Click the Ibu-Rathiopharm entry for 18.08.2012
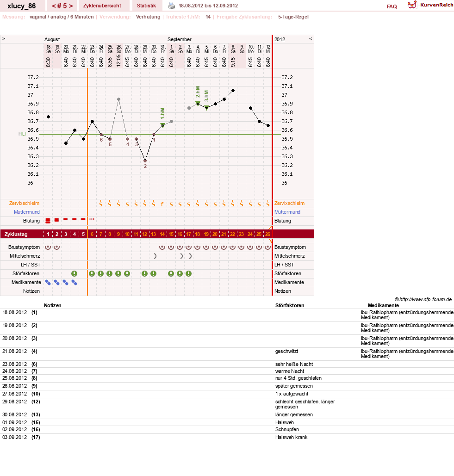The height and width of the screenshot is (476, 454). pos(407,315)
